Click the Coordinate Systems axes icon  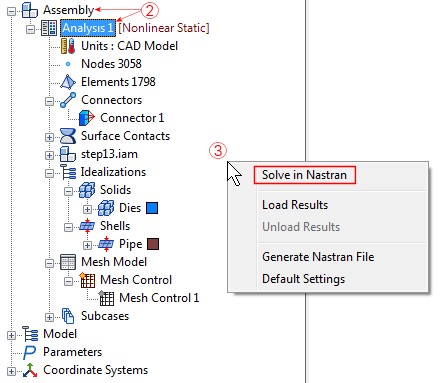pos(30,370)
